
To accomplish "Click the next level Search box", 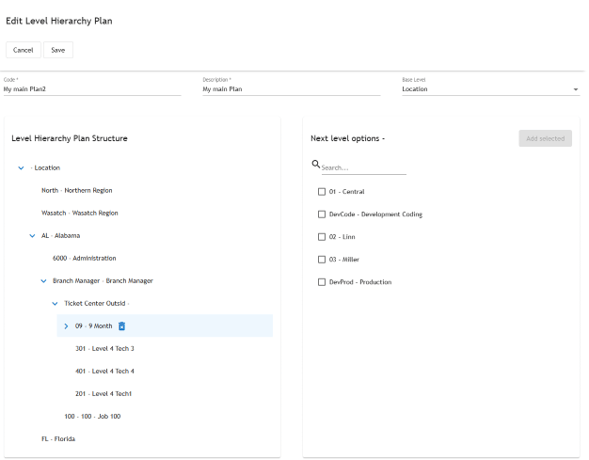I will click(364, 168).
